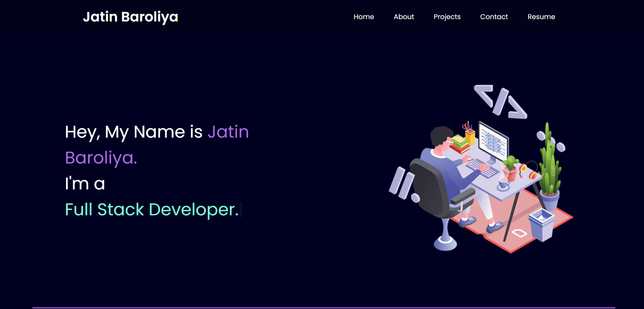The image size is (644, 309).
Task: Click the stack of books on desk
Action: click(x=460, y=143)
